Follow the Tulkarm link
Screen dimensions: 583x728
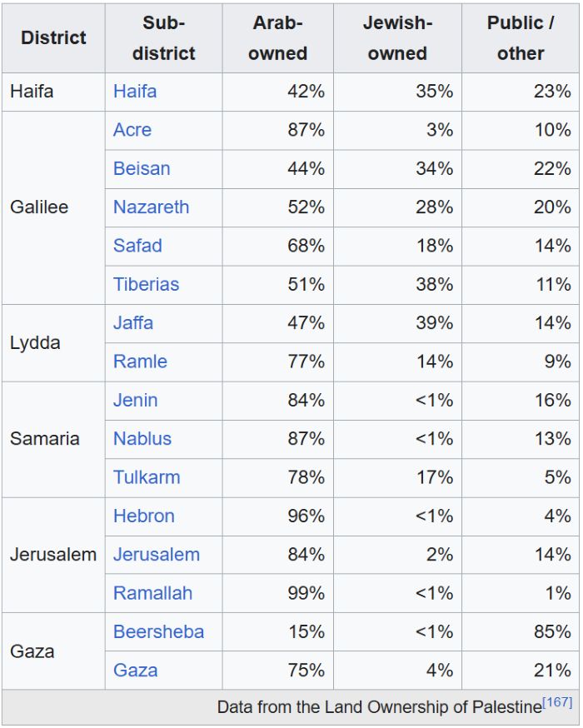pyautogui.click(x=147, y=477)
